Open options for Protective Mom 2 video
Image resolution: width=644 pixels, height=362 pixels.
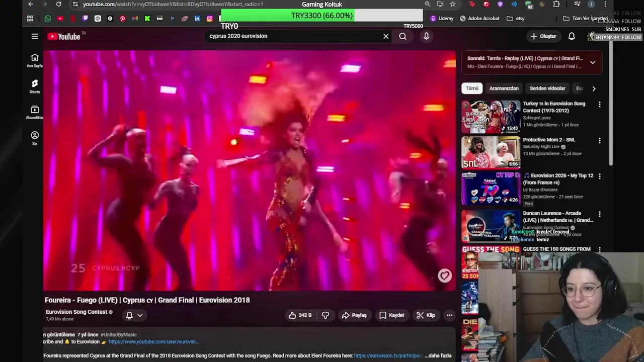(x=599, y=140)
